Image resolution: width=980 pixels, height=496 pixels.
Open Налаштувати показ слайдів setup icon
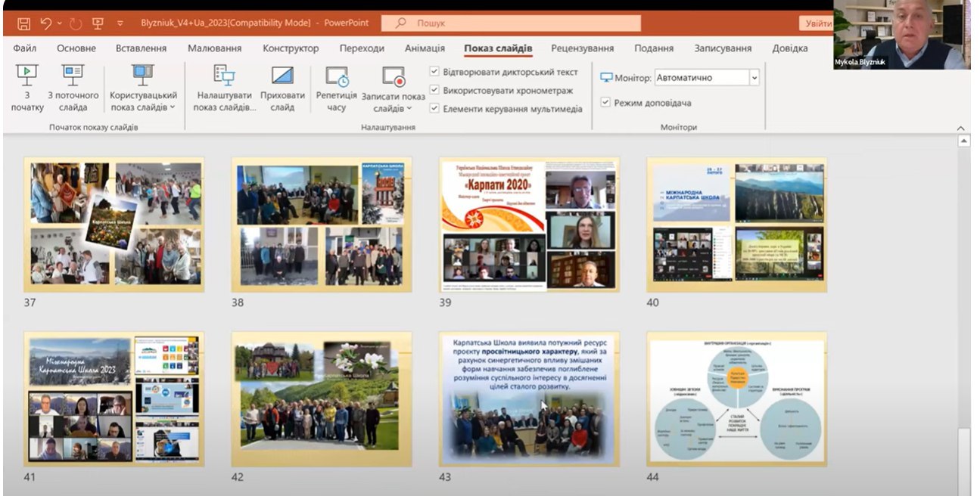pyautogui.click(x=224, y=76)
